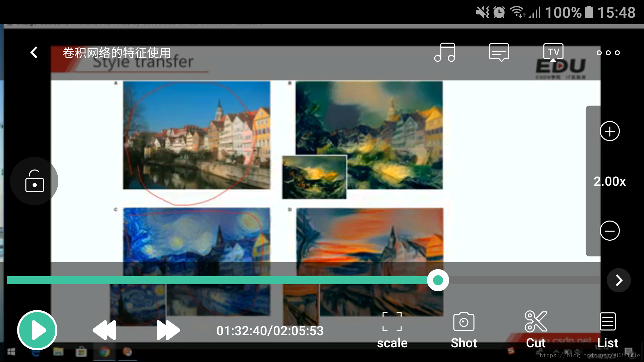
Task: Toggle playback by pressing the play button
Action: 37,330
